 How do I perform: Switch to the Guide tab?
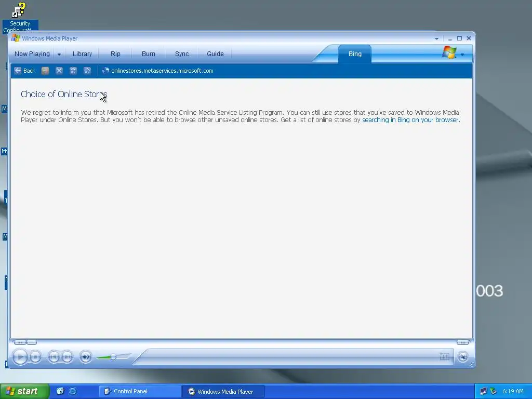[x=215, y=54]
